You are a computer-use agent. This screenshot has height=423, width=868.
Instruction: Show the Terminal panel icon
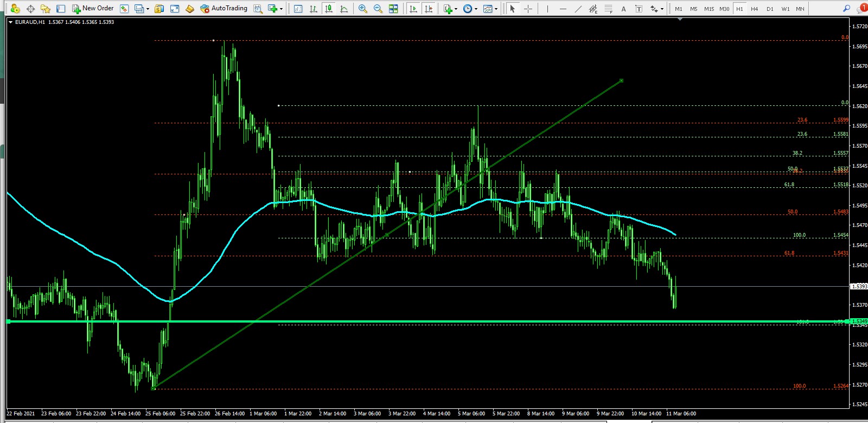coord(61,9)
